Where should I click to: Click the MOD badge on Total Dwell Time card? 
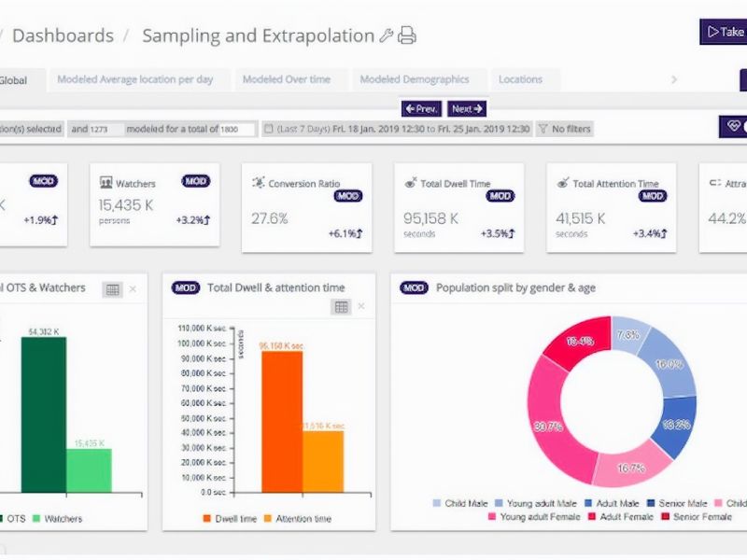click(x=500, y=196)
